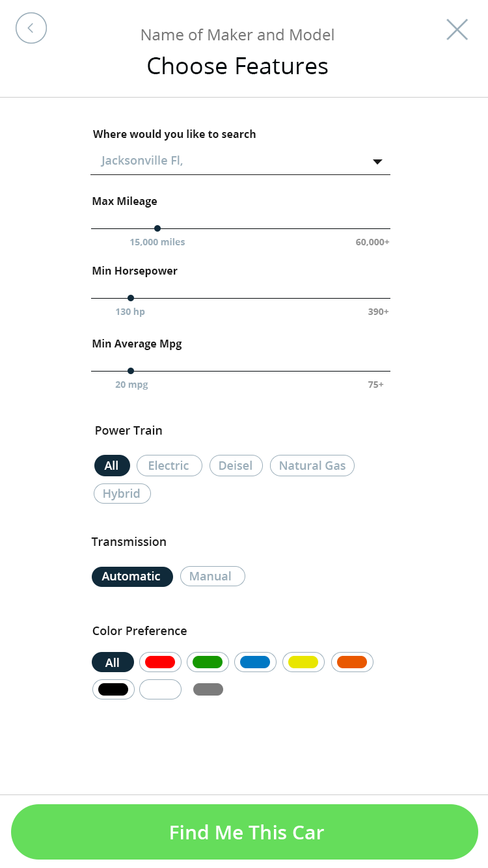Click the Min Horsepower slider handle
488x868 pixels.
click(131, 298)
